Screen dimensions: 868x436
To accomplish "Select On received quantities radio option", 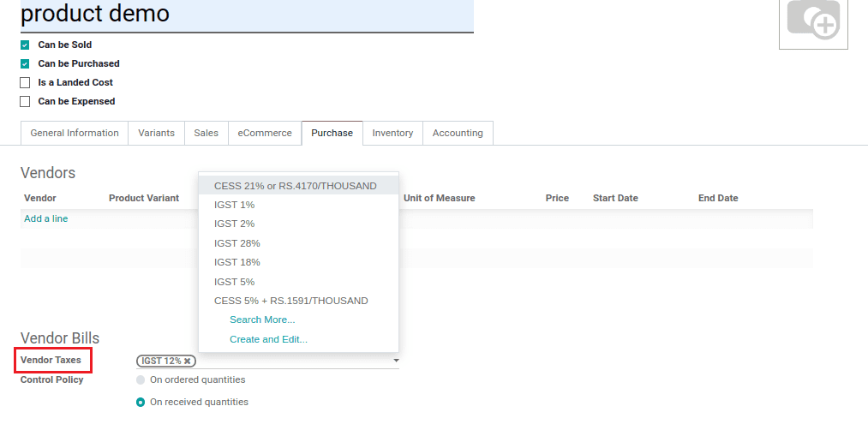I will [x=141, y=403].
